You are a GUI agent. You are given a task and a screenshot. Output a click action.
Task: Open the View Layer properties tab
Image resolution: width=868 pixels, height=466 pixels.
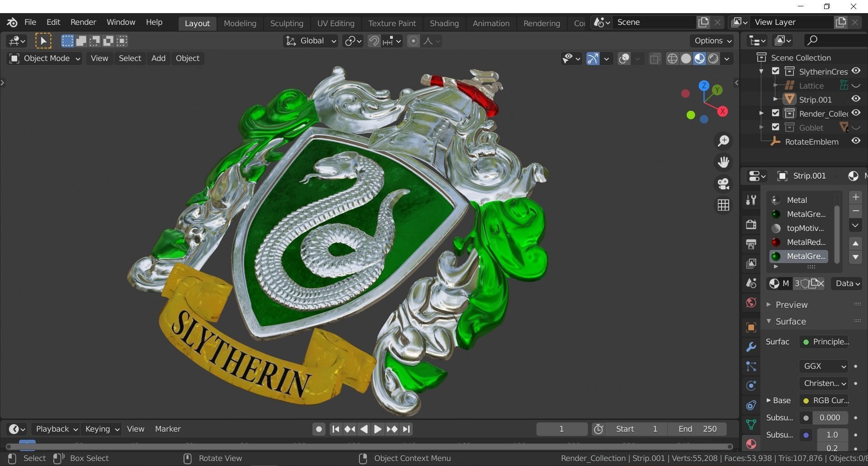[x=751, y=264]
